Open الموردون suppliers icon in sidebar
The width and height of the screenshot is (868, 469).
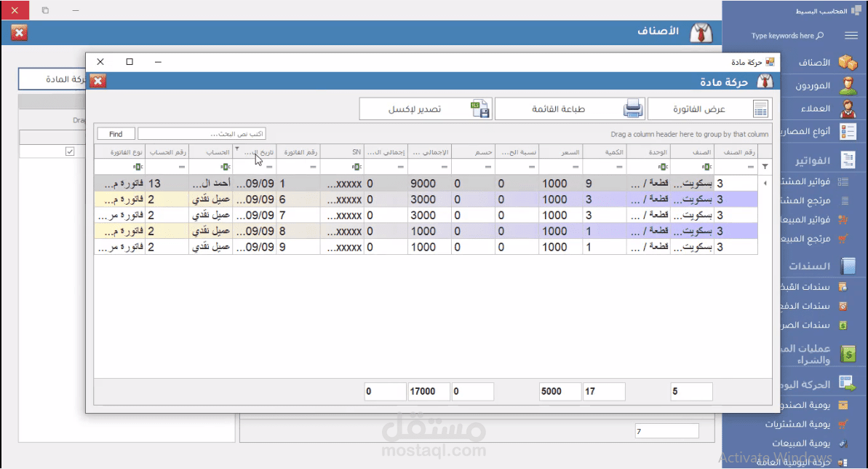[x=848, y=85]
